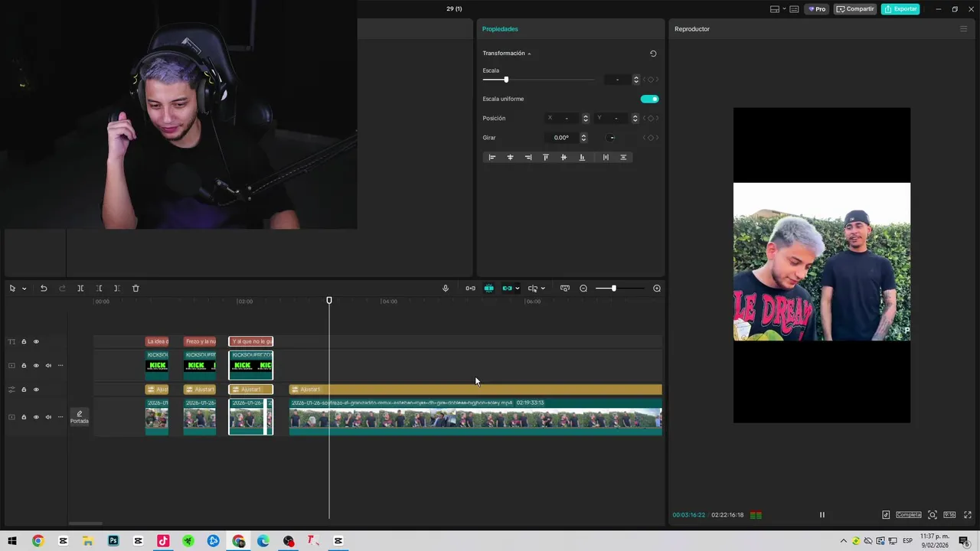The width and height of the screenshot is (980, 551).
Task: Click the timeline cover settings icon
Action: click(x=565, y=289)
